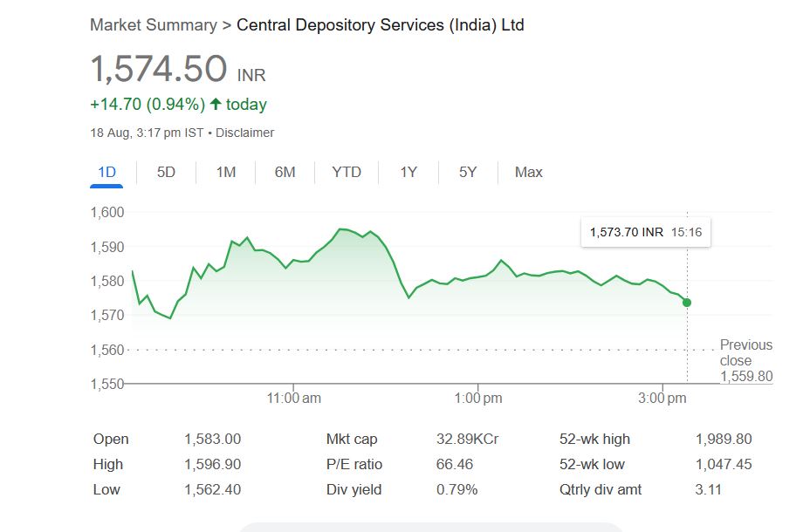This screenshot has height=532, width=803.
Task: Click the green data point on the chart
Action: point(687,303)
